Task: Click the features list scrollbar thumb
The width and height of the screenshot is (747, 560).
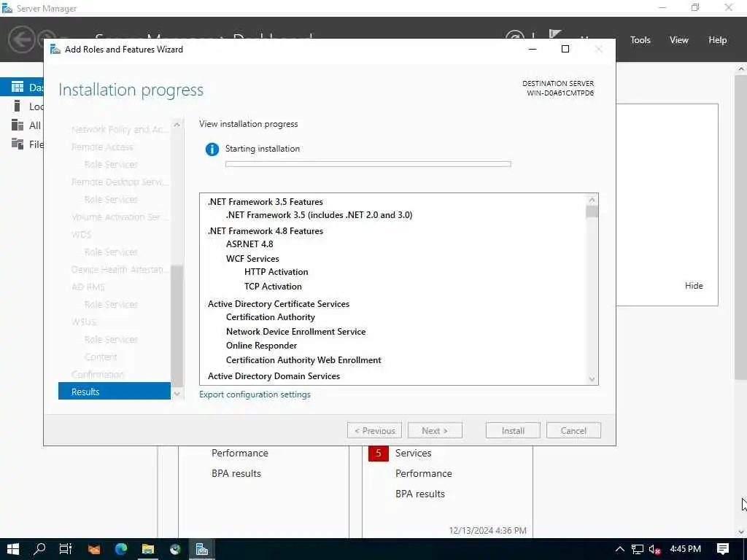Action: tap(592, 212)
